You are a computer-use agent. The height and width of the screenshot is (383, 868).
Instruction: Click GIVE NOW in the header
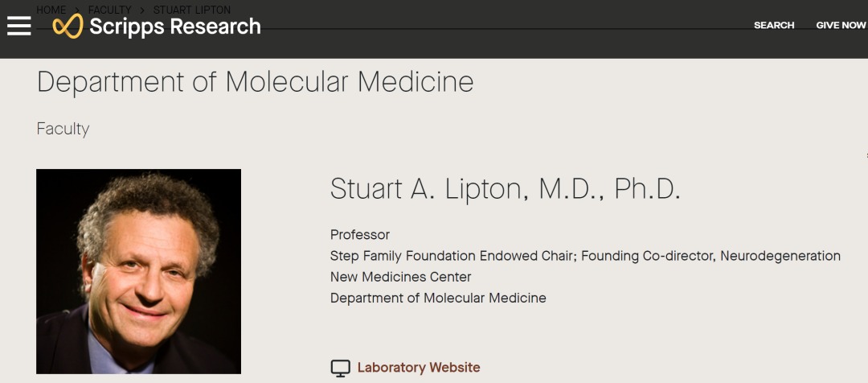(841, 25)
